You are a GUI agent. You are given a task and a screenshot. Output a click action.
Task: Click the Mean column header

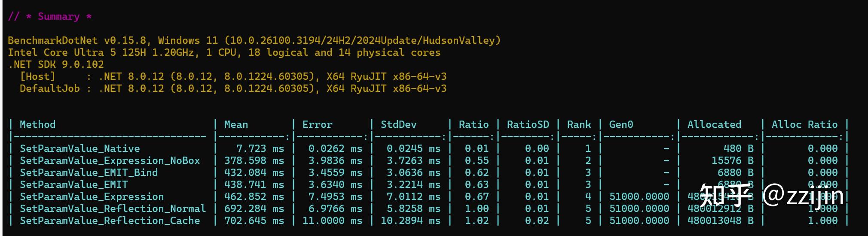tap(236, 125)
